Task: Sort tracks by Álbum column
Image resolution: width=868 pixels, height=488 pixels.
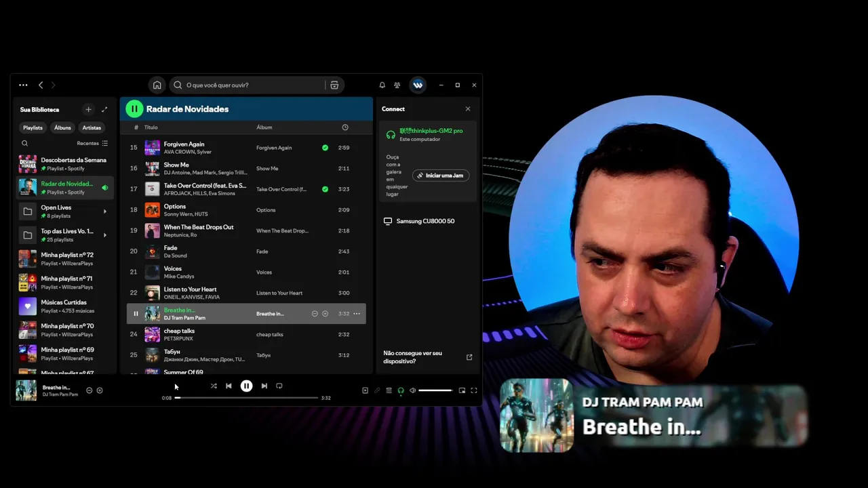Action: click(x=264, y=127)
